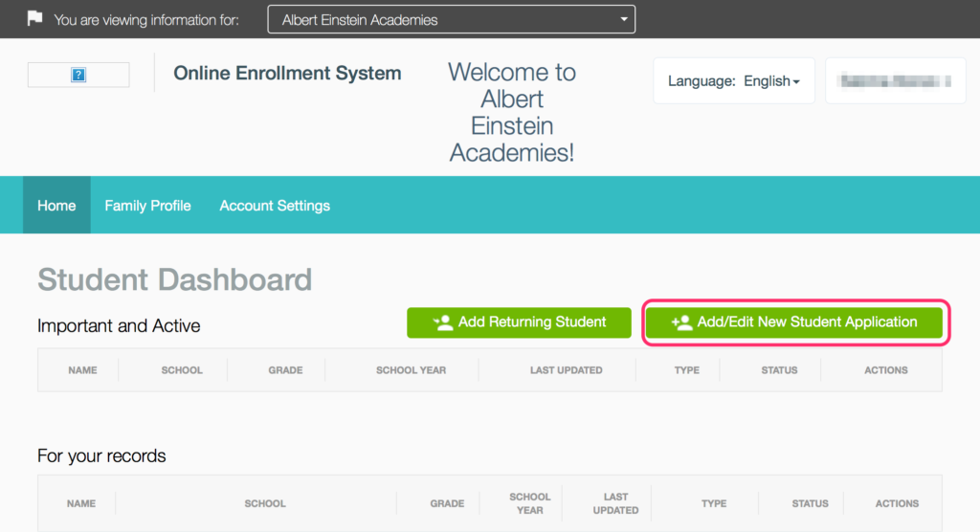Click ACTIONS column header in For your records table
Image resolution: width=980 pixels, height=532 pixels.
point(897,503)
